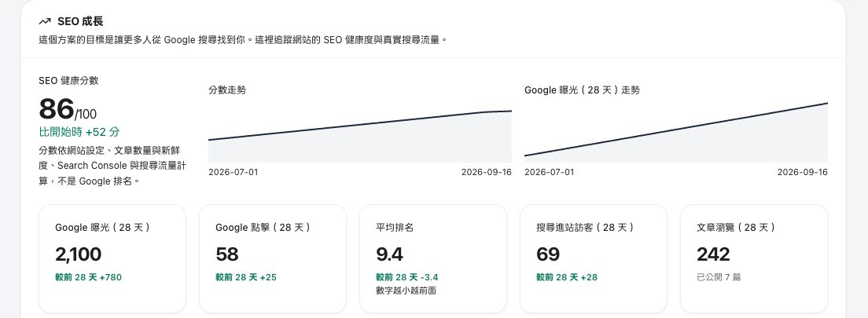Image resolution: width=868 pixels, height=318 pixels.
Task: Click the Google 點擊(28 天)card label
Action: pos(263,227)
